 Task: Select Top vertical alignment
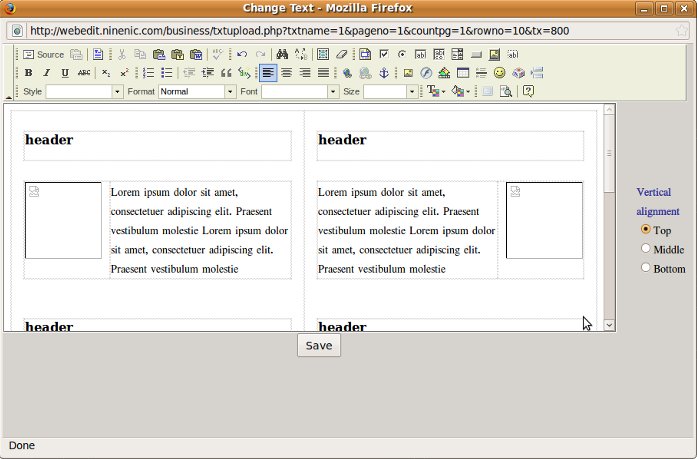coord(646,230)
